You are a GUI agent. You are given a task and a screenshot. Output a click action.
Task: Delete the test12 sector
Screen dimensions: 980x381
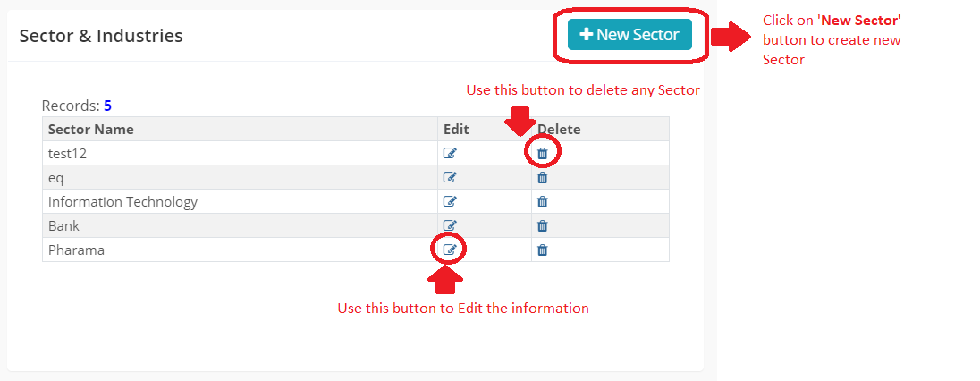click(x=542, y=154)
